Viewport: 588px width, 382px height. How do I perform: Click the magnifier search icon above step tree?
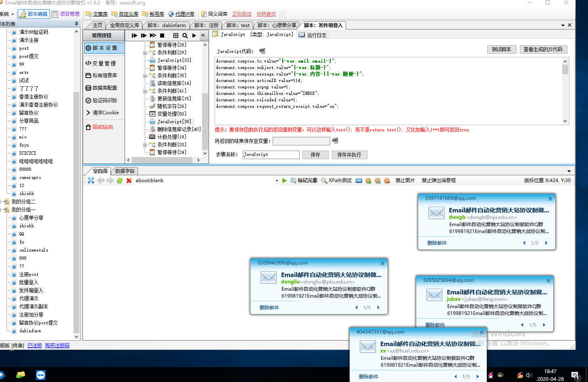(x=185, y=36)
